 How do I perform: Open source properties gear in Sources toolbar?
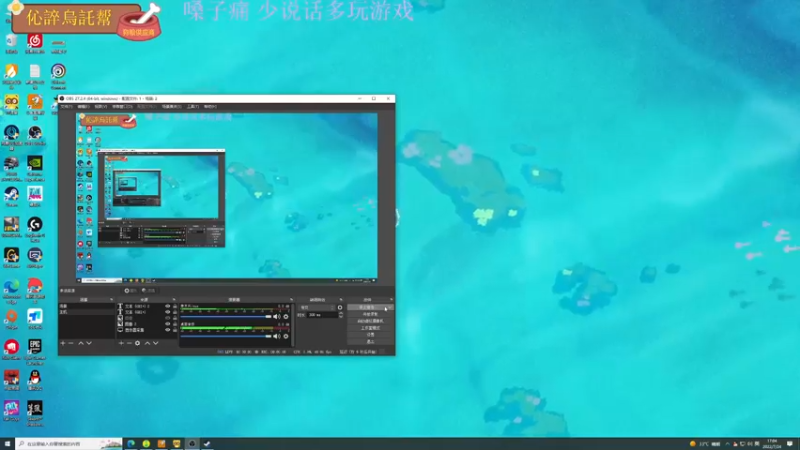click(137, 343)
